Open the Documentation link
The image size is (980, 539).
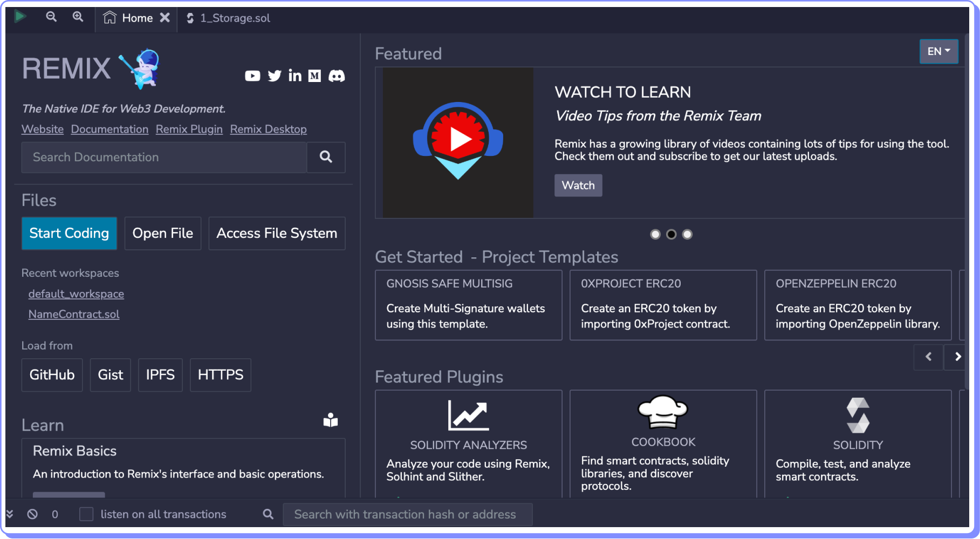(109, 129)
